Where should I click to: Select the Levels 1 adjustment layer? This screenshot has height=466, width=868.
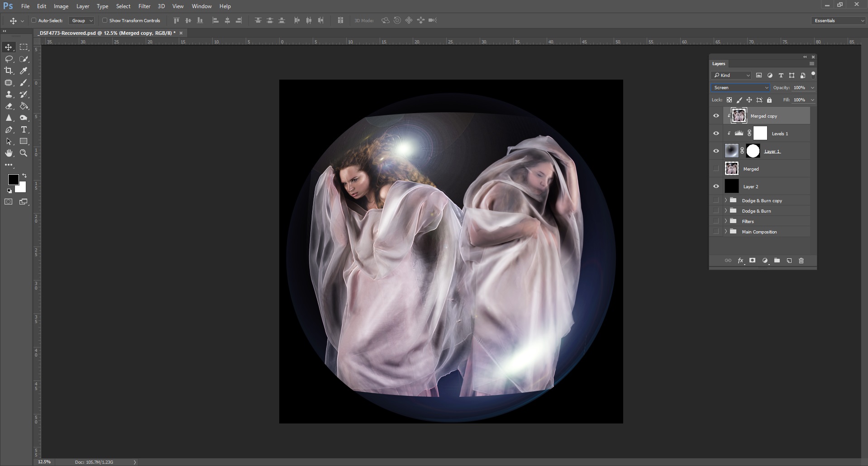pos(781,133)
